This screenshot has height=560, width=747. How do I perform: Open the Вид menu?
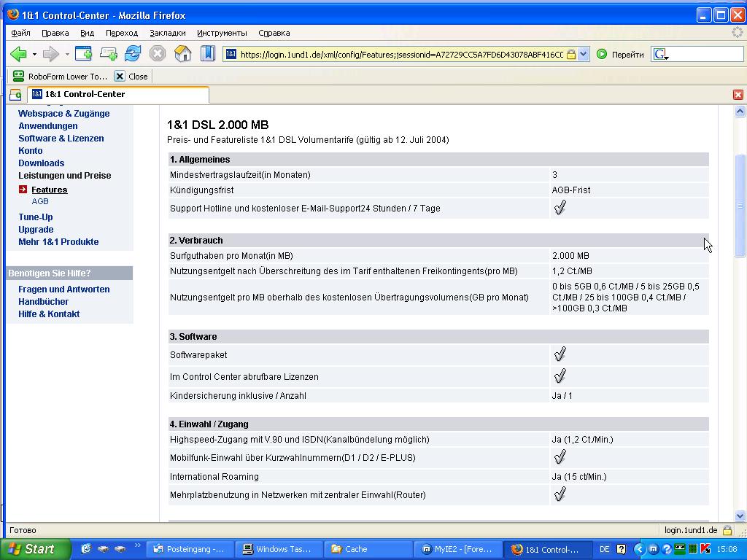88,33
